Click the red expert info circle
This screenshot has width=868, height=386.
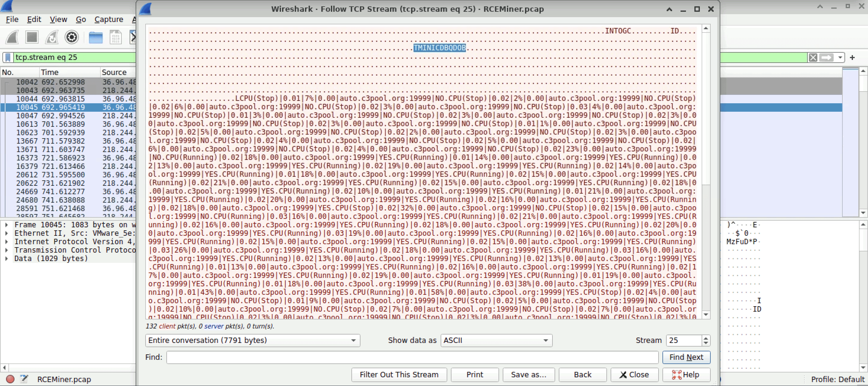[11, 379]
